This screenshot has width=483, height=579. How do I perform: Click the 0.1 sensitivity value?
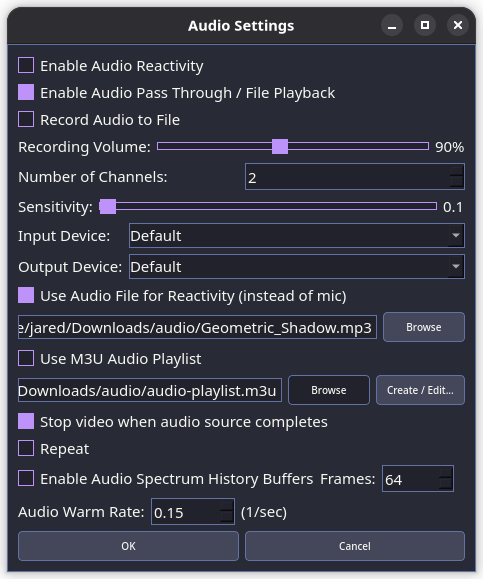(x=453, y=207)
